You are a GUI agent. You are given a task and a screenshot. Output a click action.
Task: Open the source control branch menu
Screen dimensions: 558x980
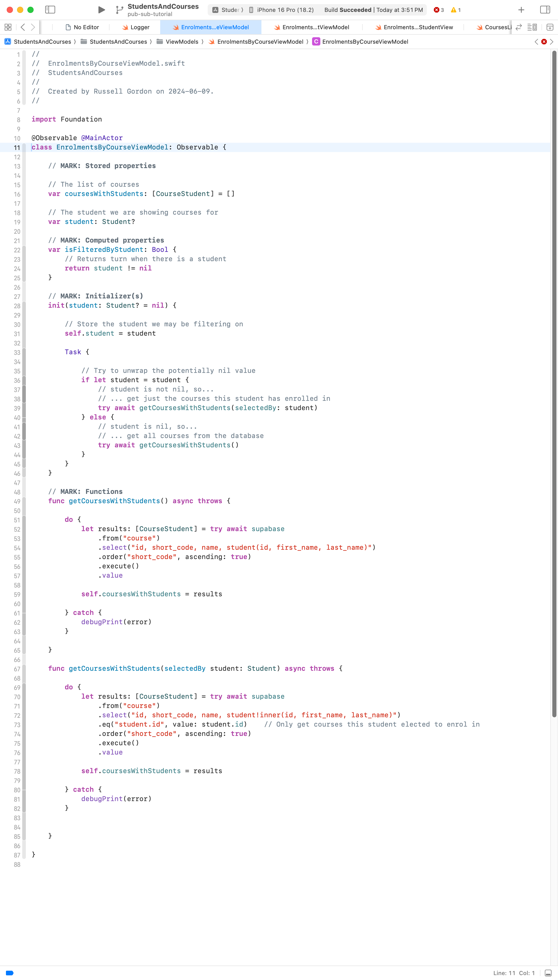click(x=119, y=10)
